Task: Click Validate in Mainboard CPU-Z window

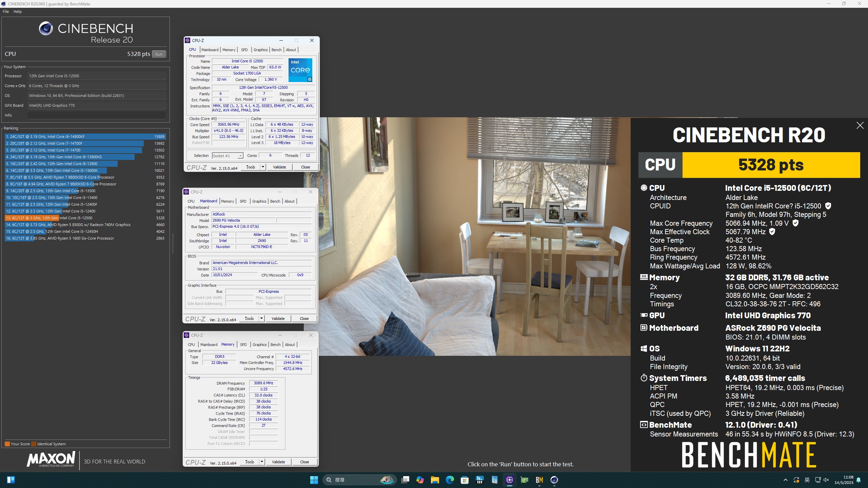Action: (x=278, y=319)
